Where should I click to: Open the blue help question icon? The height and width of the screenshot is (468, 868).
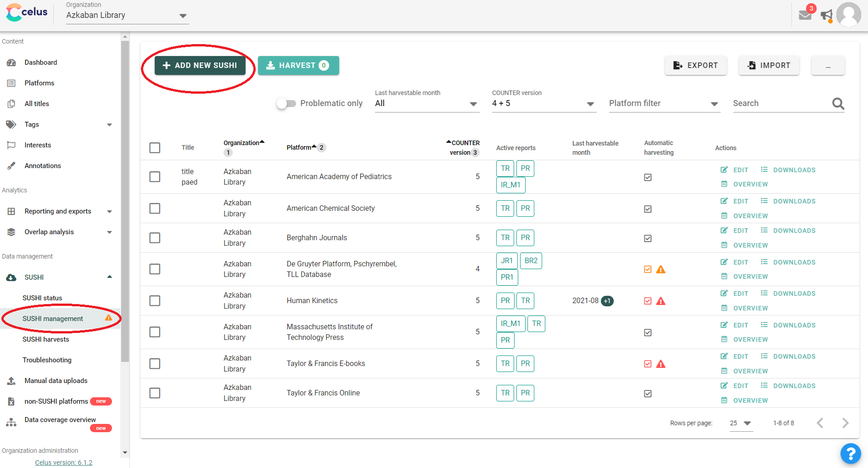coord(850,454)
